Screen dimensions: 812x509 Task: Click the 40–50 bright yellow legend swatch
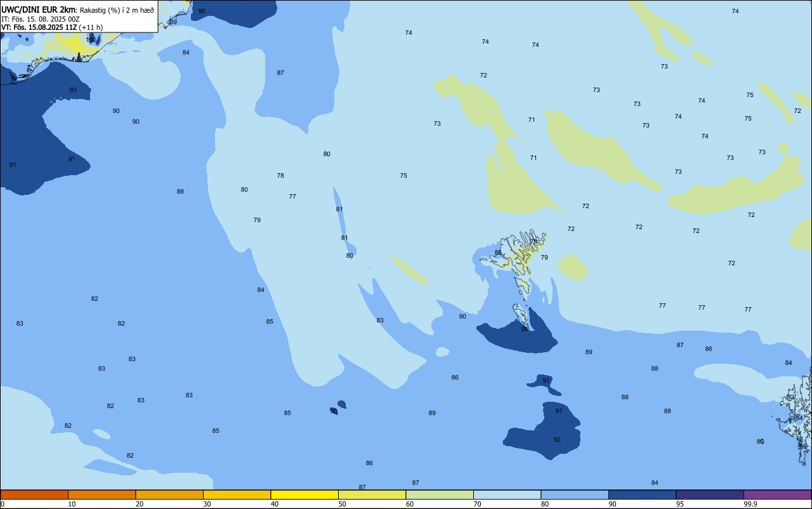tap(304, 494)
